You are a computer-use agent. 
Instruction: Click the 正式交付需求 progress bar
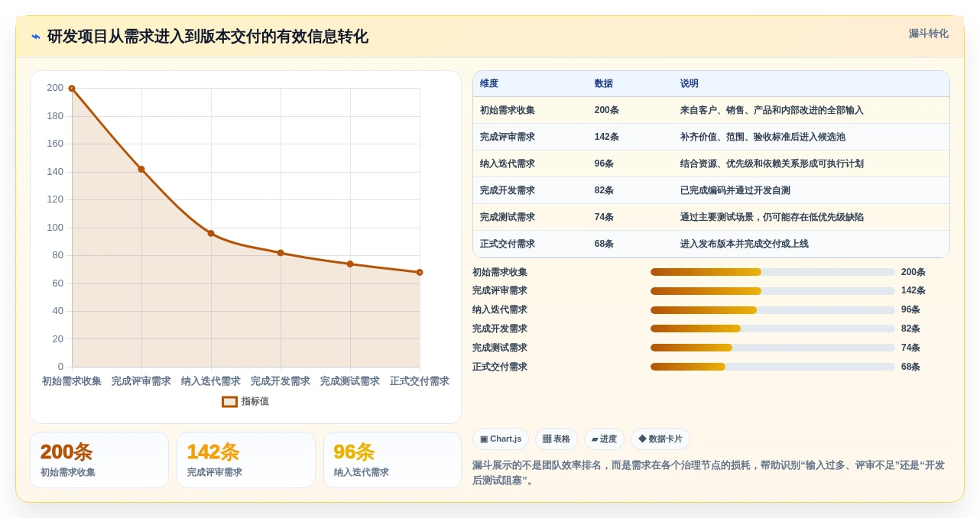(773, 367)
